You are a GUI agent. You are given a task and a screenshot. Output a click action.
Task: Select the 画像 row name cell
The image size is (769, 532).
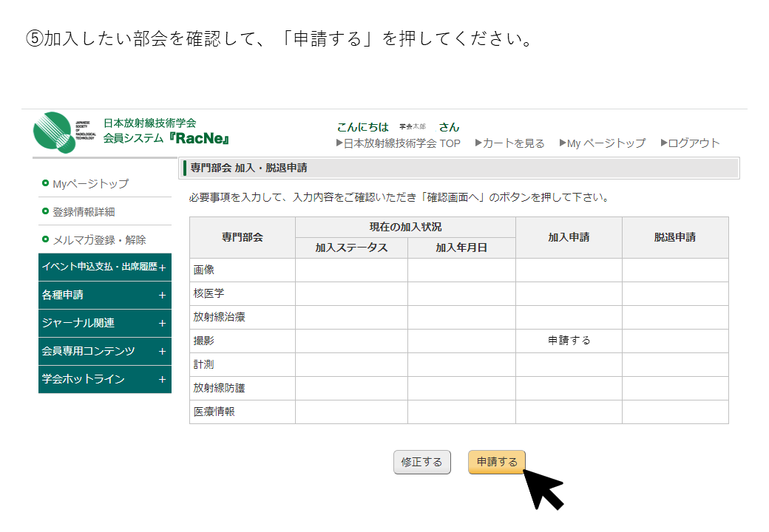(242, 270)
